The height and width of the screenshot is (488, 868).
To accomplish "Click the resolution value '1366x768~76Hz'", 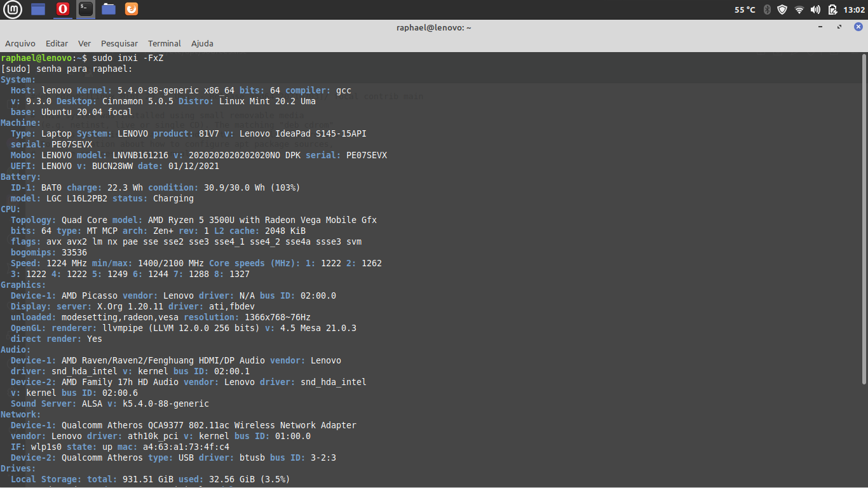I will (x=278, y=317).
